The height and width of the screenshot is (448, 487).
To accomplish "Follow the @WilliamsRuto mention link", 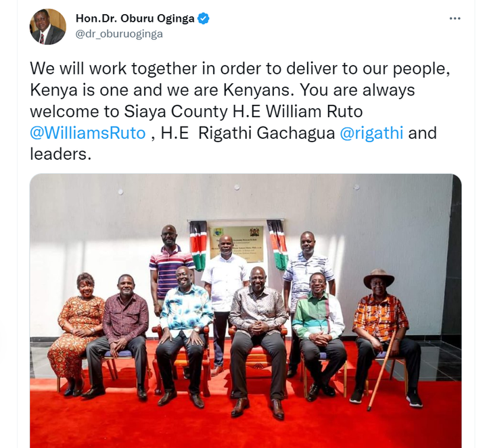I will click(88, 133).
